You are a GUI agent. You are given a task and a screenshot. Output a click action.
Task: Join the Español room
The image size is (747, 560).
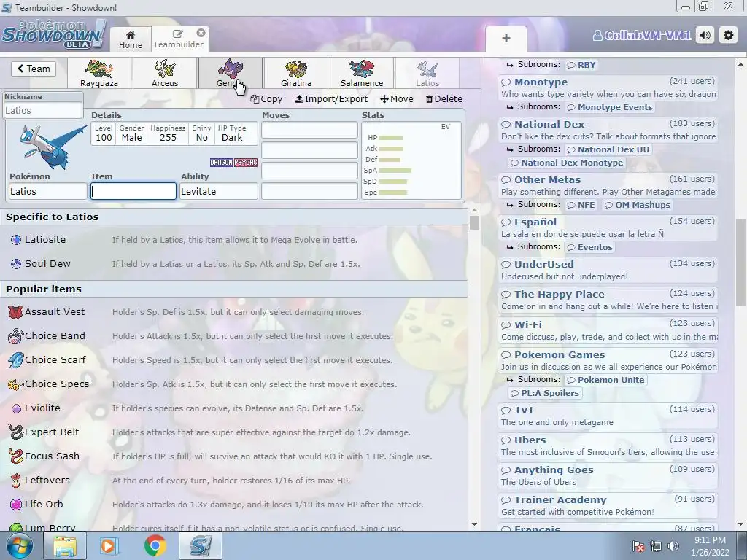pyautogui.click(x=608, y=227)
